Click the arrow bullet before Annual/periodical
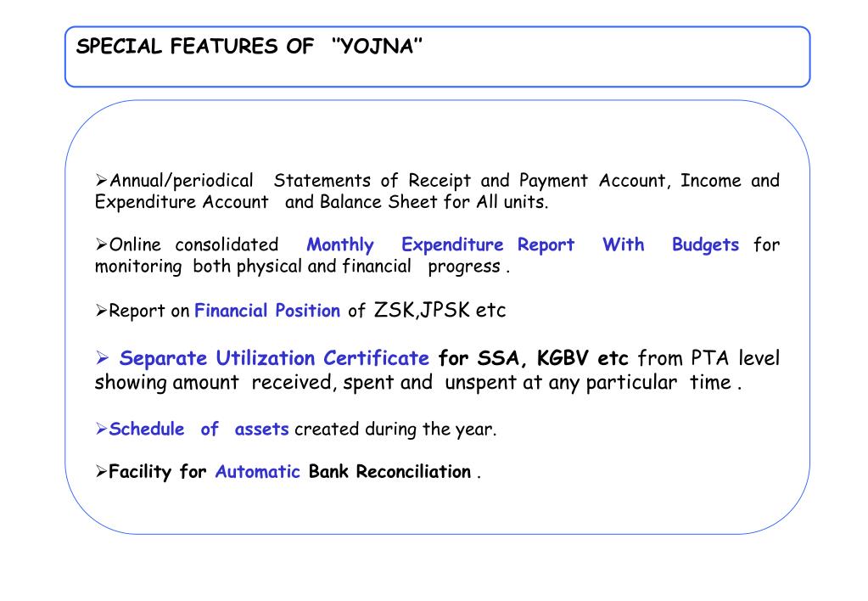This screenshot has height=601, width=868. tap(101, 181)
